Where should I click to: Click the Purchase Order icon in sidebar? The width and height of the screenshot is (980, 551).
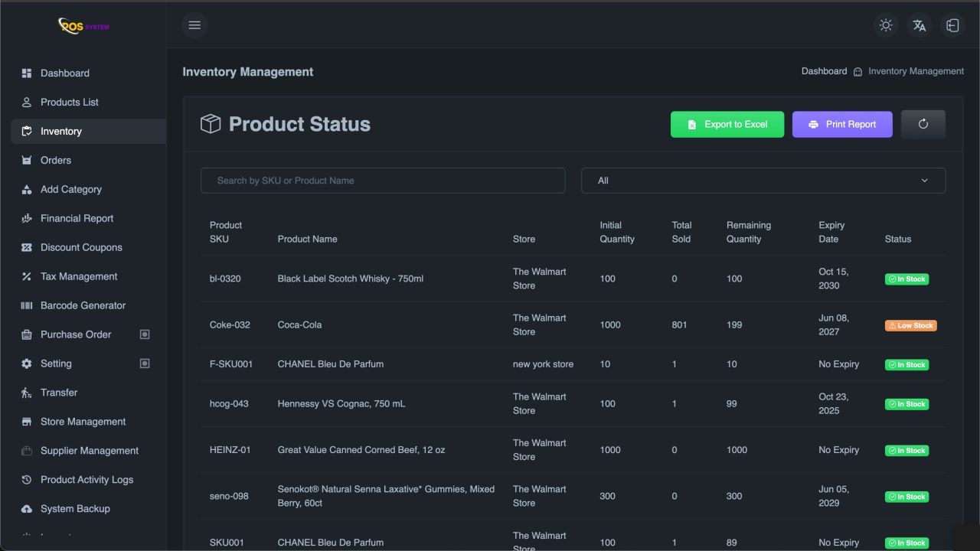tap(27, 335)
